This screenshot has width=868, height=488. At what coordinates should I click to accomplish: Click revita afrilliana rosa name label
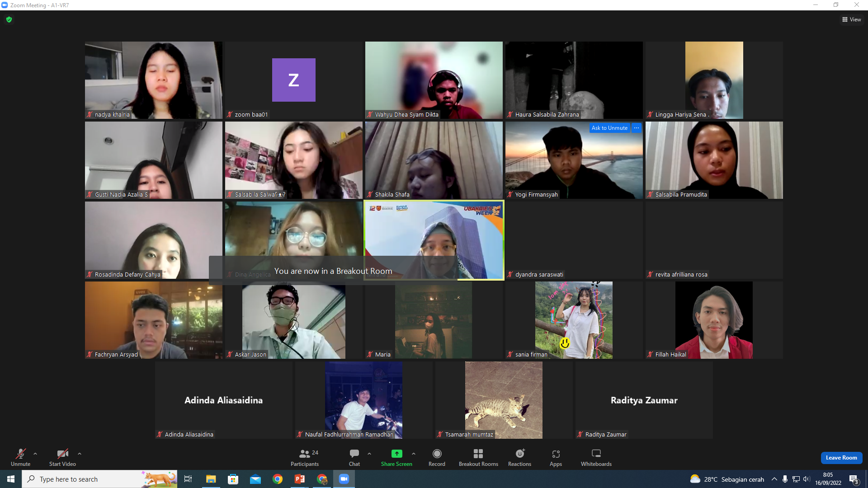pos(681,275)
